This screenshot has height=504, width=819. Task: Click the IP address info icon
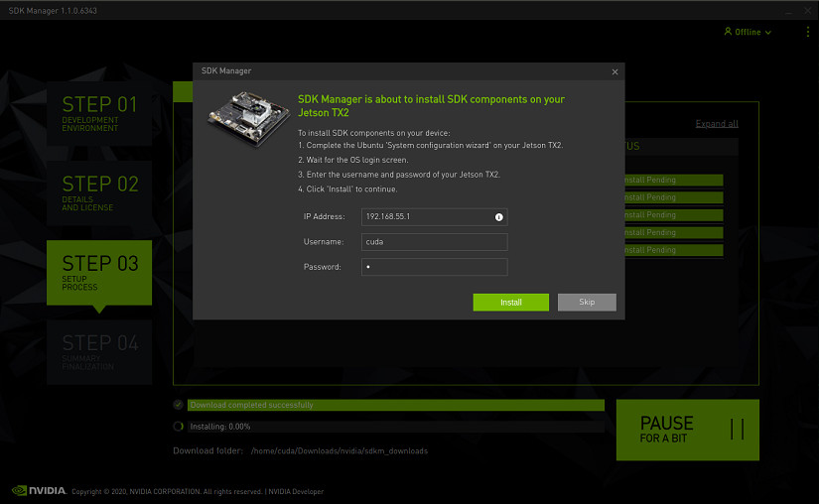coord(498,217)
